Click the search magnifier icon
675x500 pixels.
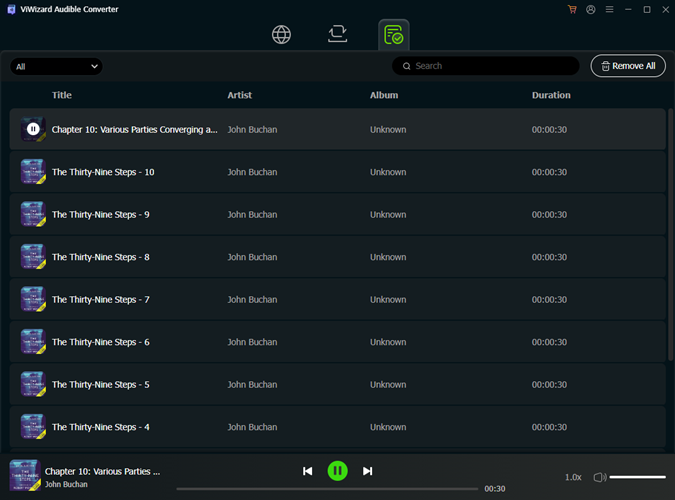tap(406, 66)
